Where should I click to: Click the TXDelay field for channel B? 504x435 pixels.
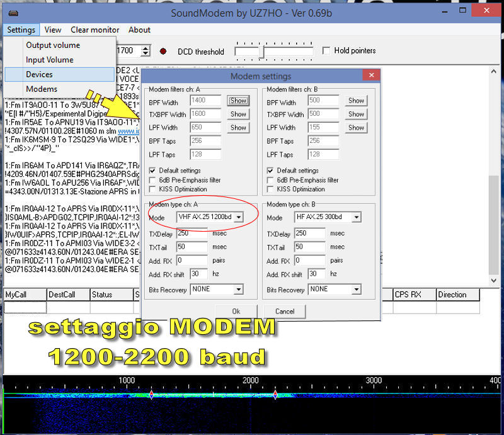click(x=310, y=234)
